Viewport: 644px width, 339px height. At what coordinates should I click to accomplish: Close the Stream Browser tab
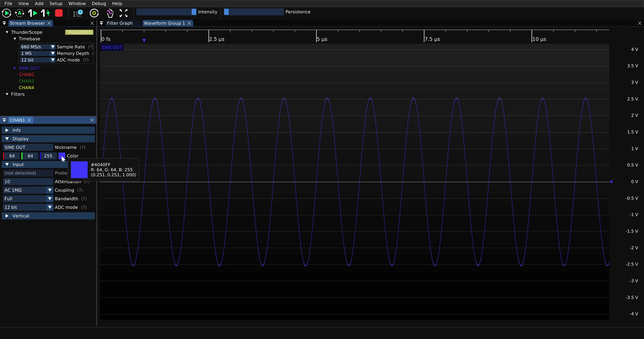pyautogui.click(x=49, y=23)
